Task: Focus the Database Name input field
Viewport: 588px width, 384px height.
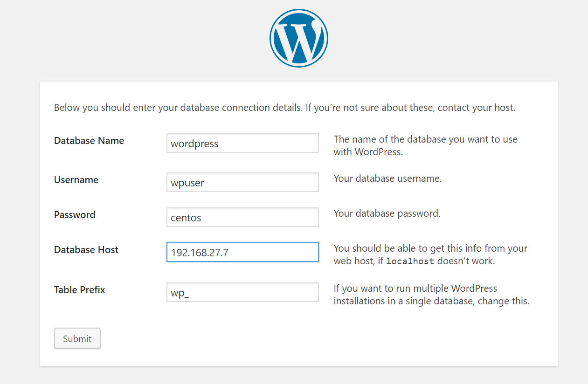Action: tap(242, 144)
